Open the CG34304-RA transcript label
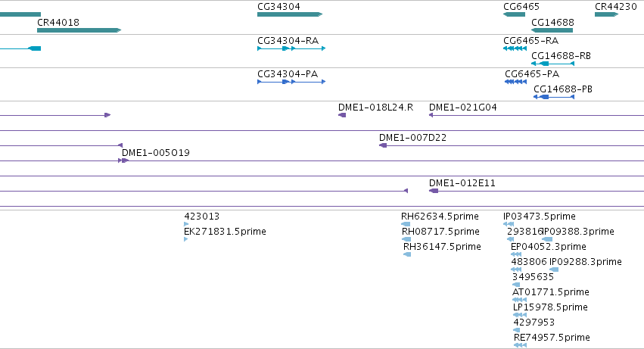 (288, 40)
